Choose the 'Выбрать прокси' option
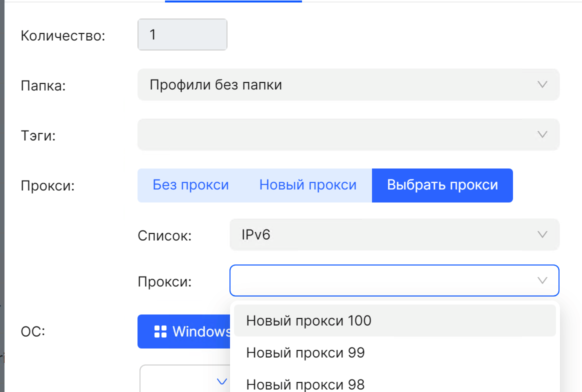 tap(442, 185)
